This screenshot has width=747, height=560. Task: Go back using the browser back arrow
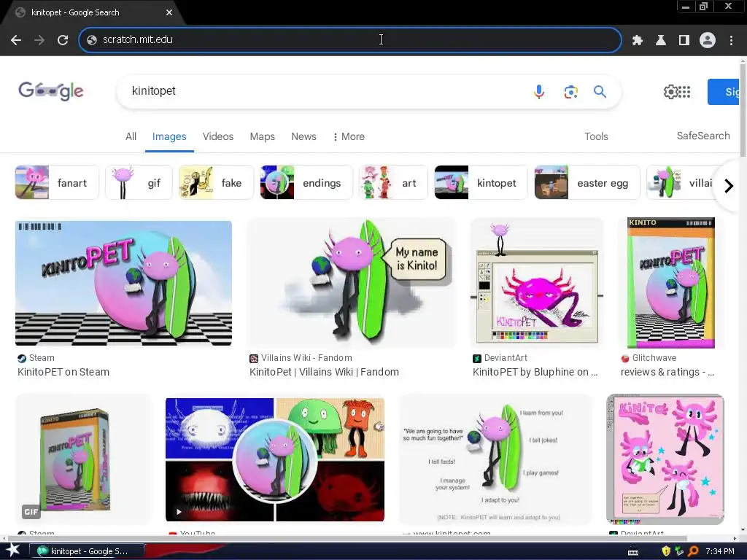point(16,40)
